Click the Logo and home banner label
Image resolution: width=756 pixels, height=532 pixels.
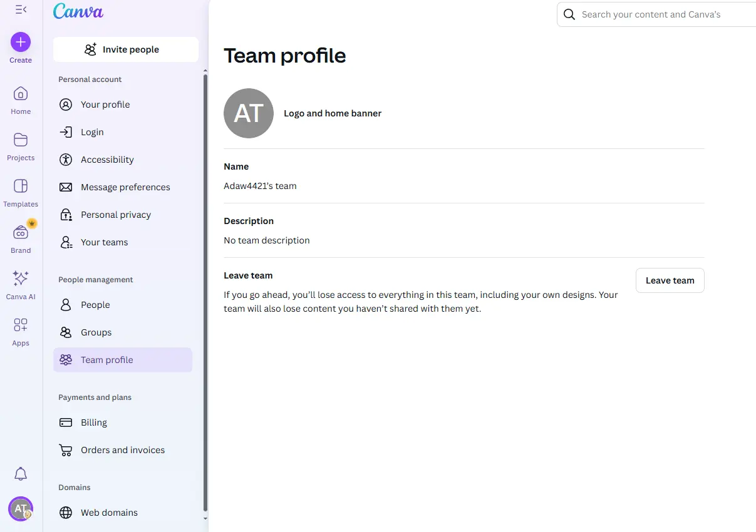click(333, 113)
